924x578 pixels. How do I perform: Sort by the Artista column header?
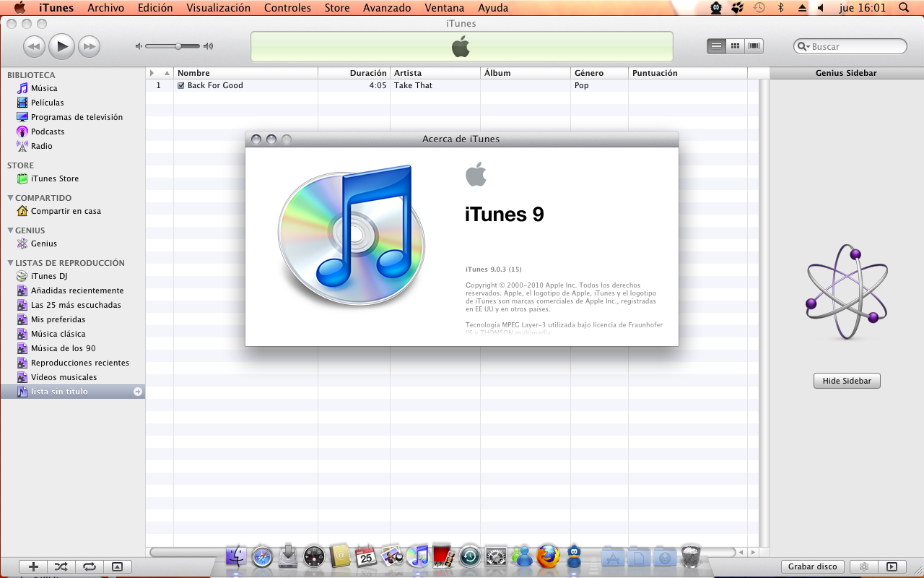tap(435, 73)
